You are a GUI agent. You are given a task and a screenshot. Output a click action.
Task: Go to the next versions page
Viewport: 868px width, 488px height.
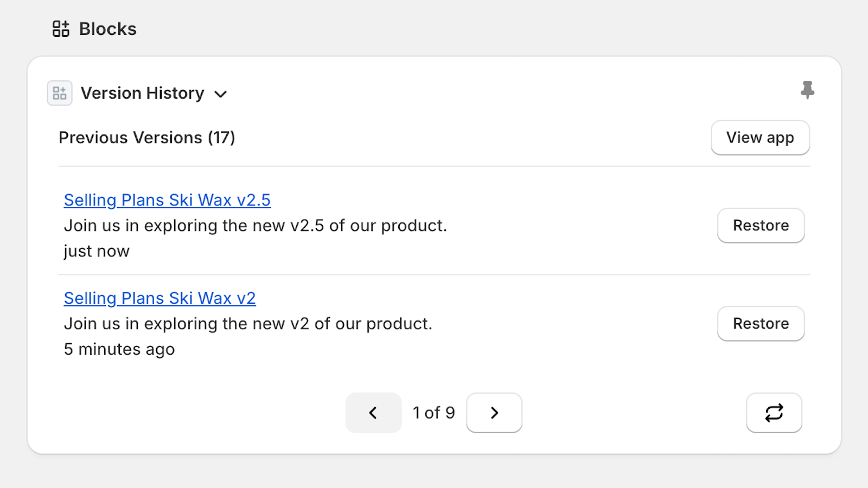[494, 413]
